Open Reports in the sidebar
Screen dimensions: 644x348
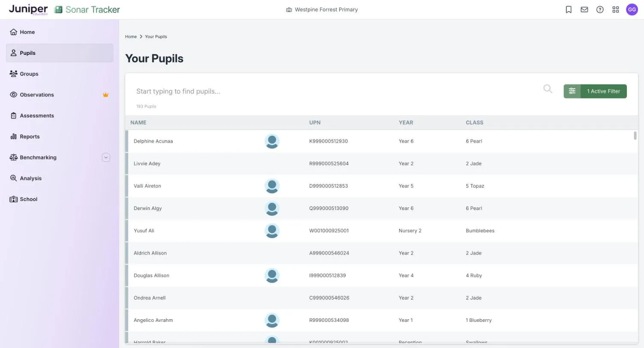coord(60,137)
